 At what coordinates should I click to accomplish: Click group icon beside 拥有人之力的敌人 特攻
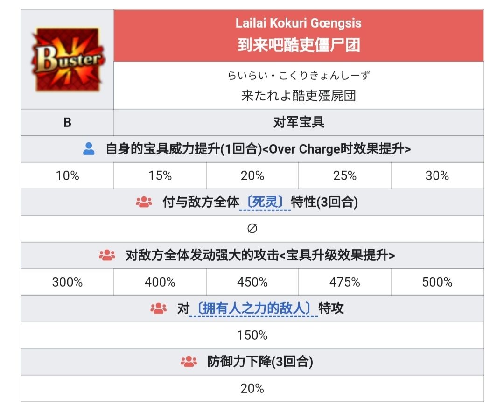pos(159,308)
